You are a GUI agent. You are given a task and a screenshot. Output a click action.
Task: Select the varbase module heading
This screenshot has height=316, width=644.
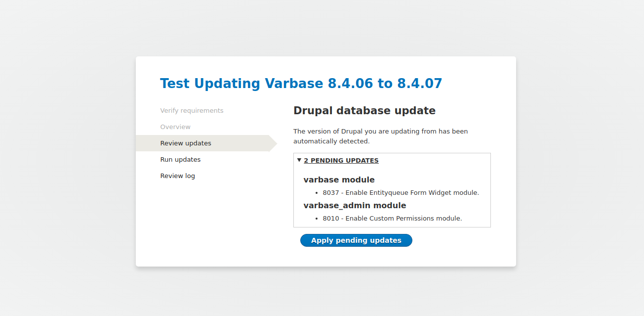click(339, 180)
